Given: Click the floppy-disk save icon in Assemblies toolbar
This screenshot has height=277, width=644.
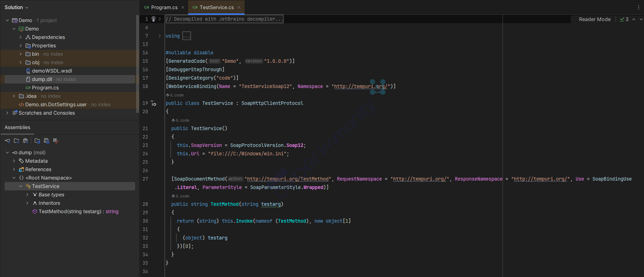Looking at the screenshot, I should 46,141.
